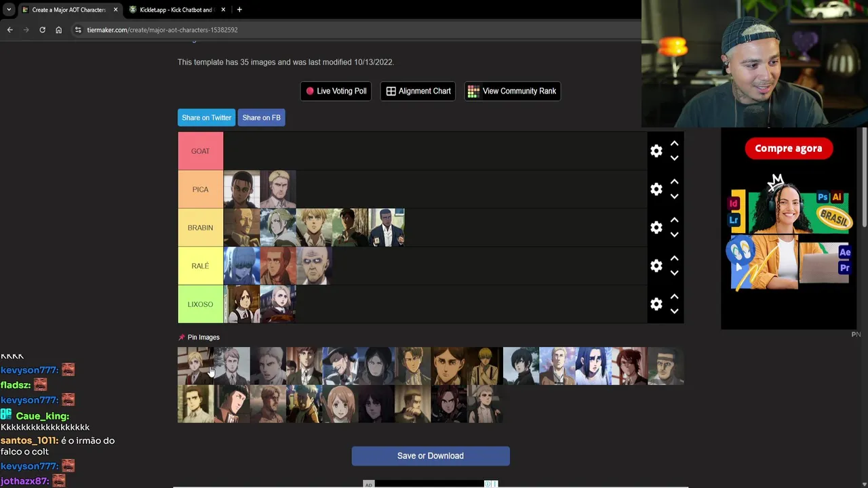
Task: Select bald character image in RALÉ tier
Action: tap(314, 266)
